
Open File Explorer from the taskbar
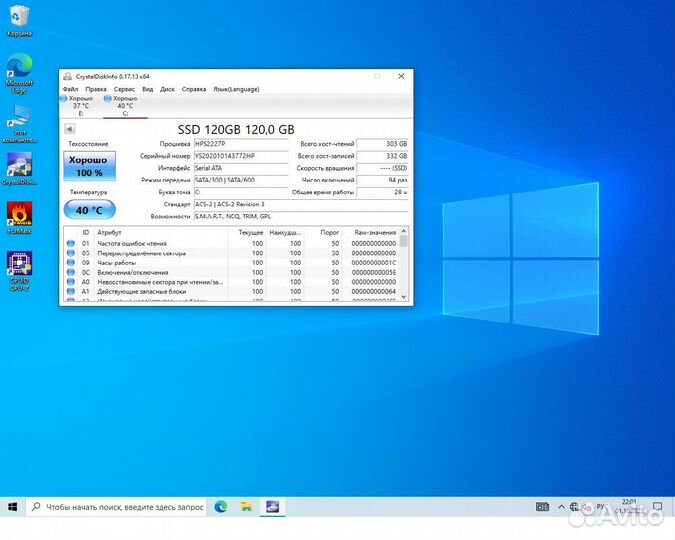coord(246,507)
